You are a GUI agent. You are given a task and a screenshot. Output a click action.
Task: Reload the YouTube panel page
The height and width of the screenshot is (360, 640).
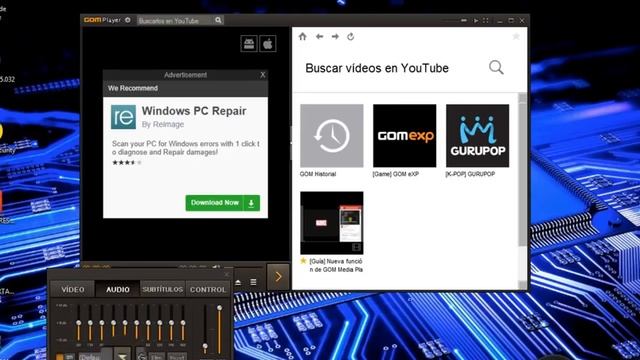tap(351, 37)
